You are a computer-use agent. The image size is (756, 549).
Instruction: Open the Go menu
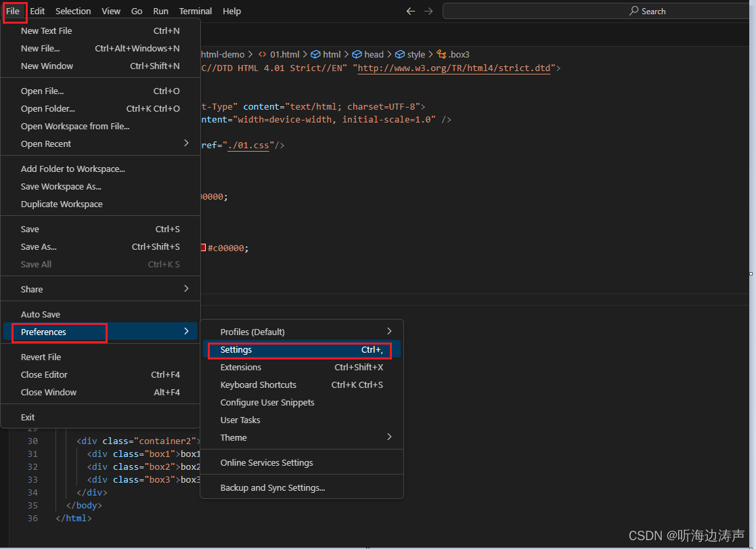point(137,11)
